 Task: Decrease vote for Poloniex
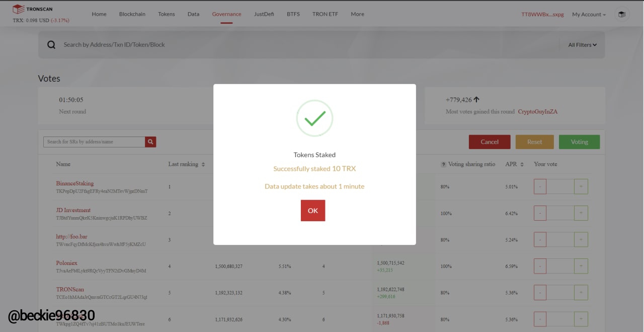[540, 266]
